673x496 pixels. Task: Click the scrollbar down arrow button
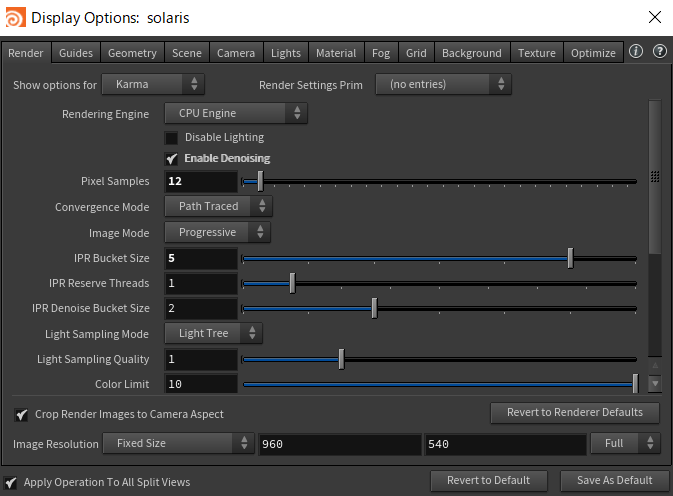pos(655,383)
